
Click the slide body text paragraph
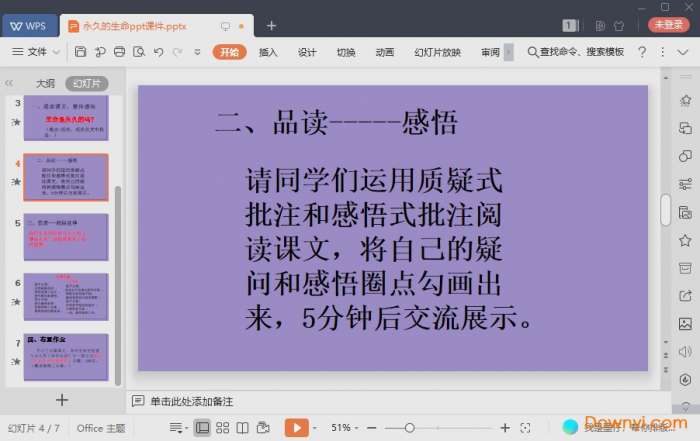(x=388, y=249)
